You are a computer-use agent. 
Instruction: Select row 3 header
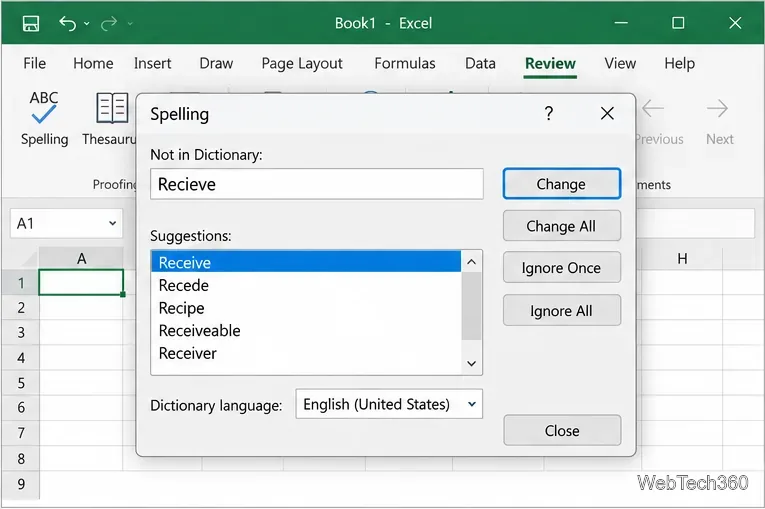[x=20, y=332]
